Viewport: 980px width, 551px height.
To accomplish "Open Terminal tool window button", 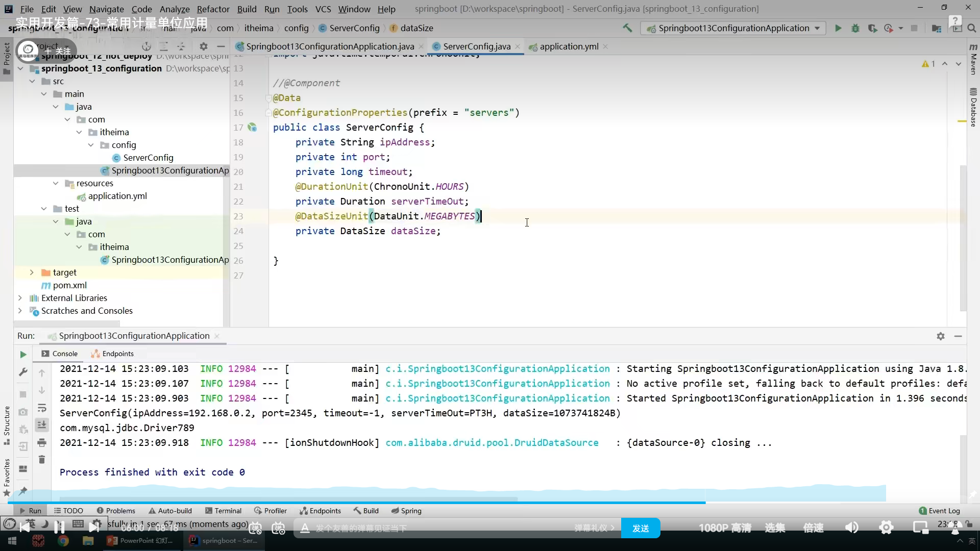I will point(223,511).
